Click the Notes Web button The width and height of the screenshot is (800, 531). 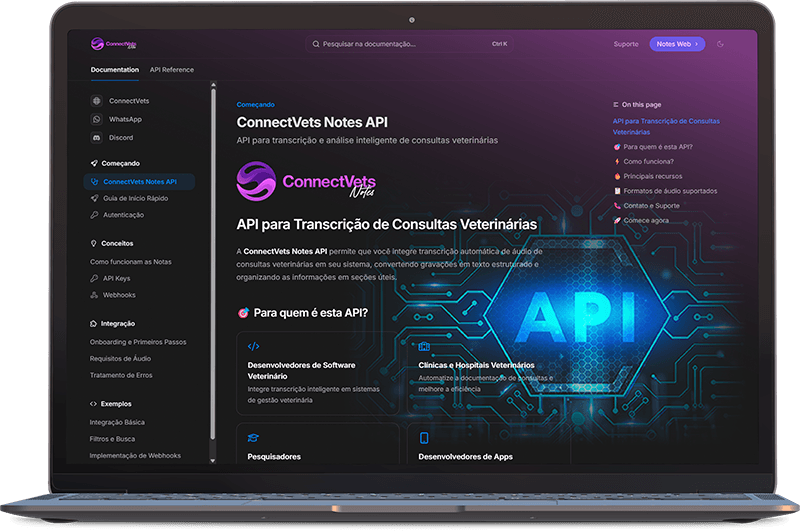click(x=677, y=44)
